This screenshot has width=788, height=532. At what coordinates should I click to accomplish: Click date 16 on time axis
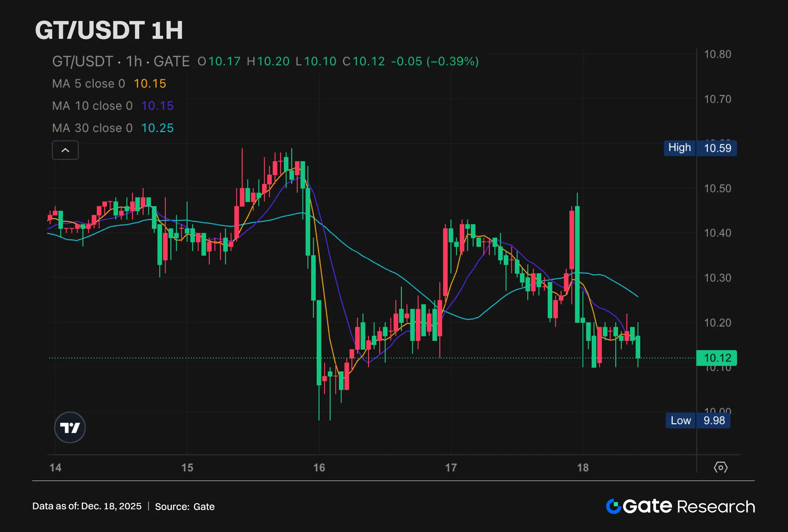point(319,468)
